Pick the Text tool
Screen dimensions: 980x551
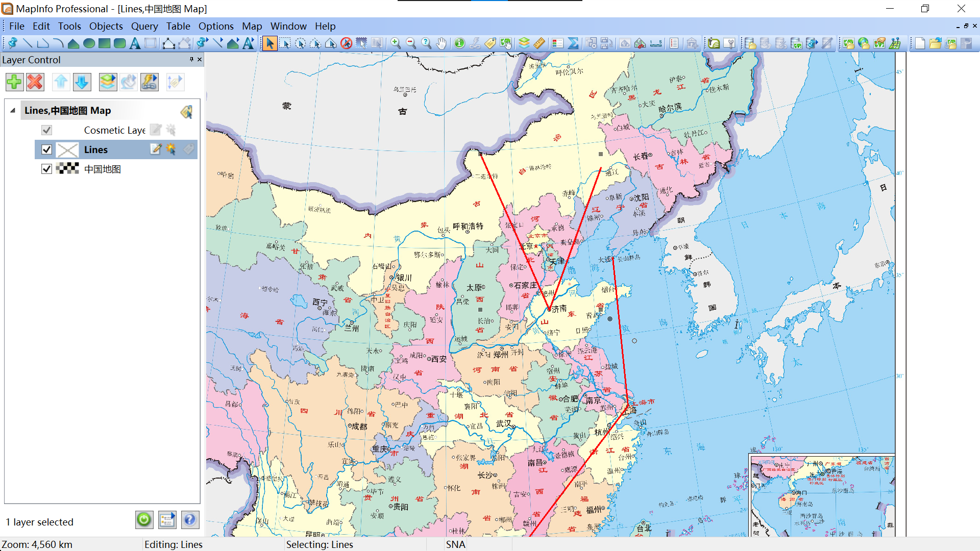[x=135, y=43]
